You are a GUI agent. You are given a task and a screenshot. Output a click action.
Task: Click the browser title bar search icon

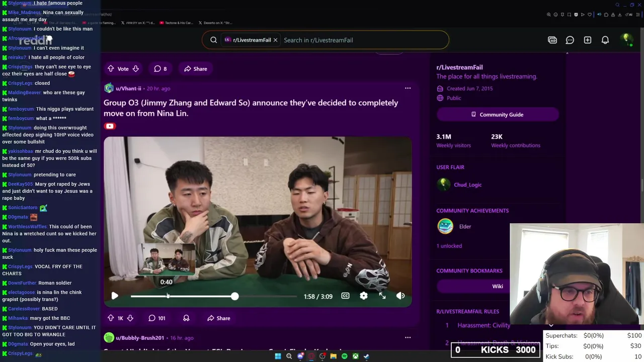pyautogui.click(x=617, y=5)
